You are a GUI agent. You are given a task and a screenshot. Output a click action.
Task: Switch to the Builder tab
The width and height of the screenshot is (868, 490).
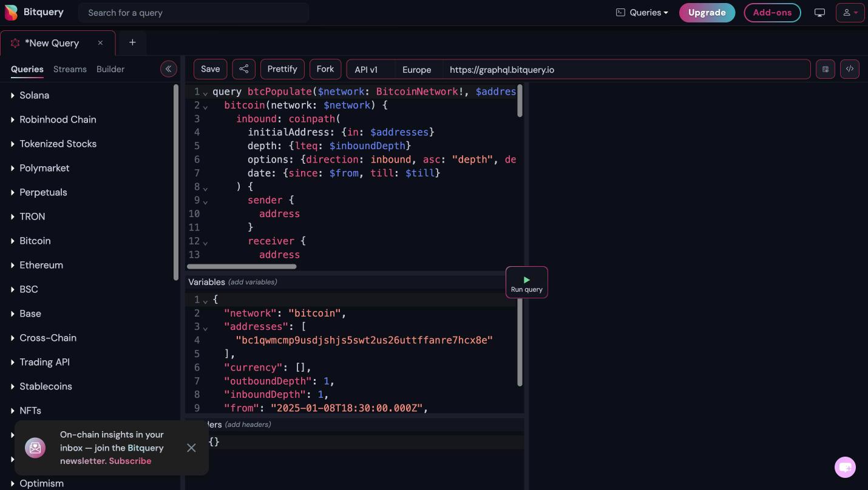coord(110,69)
